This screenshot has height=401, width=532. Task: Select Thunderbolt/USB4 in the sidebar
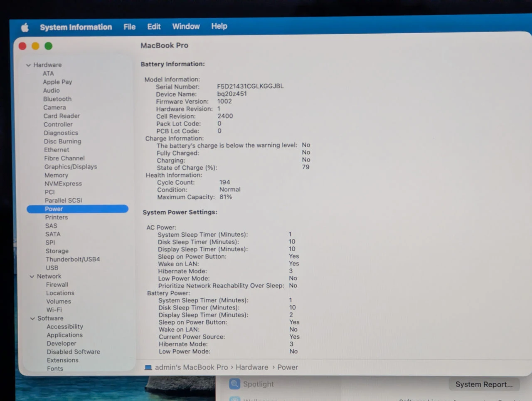pyautogui.click(x=73, y=259)
